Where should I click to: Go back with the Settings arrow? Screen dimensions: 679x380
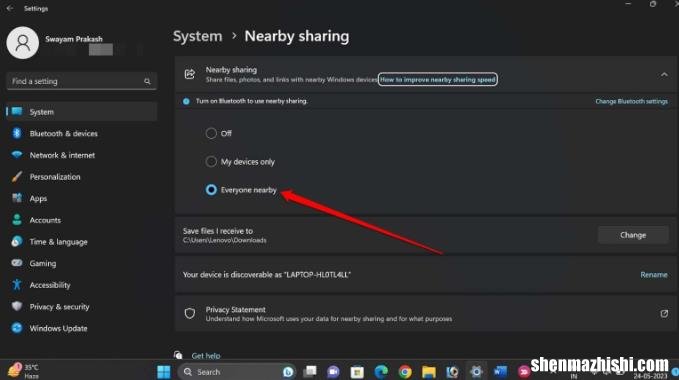(x=10, y=8)
